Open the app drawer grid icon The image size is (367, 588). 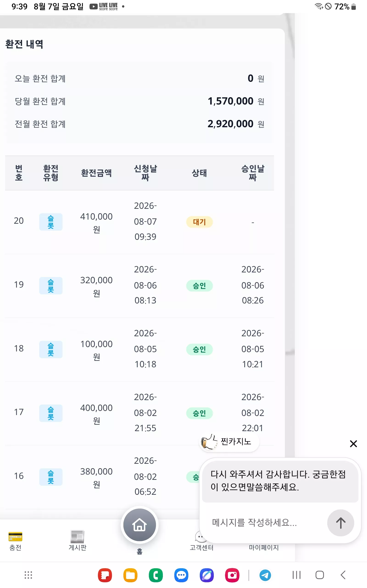(x=28, y=575)
